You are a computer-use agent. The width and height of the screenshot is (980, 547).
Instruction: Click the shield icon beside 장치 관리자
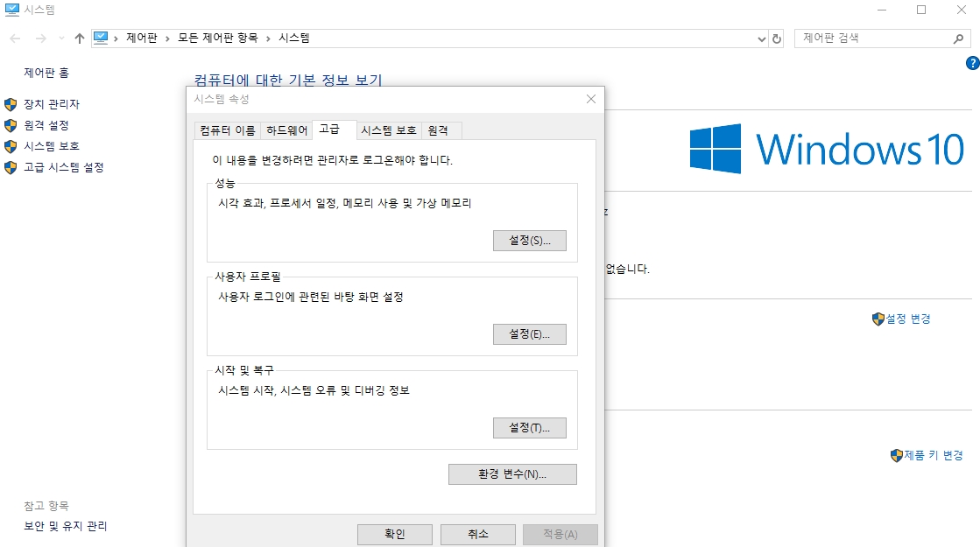[11, 104]
